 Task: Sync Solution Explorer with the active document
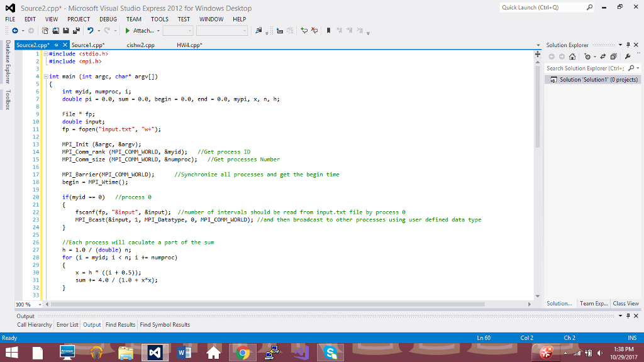coord(602,57)
